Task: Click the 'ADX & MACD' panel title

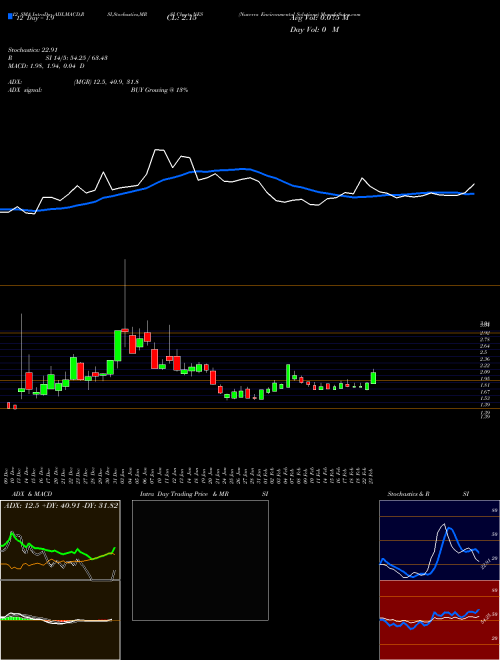Action: tap(32, 494)
